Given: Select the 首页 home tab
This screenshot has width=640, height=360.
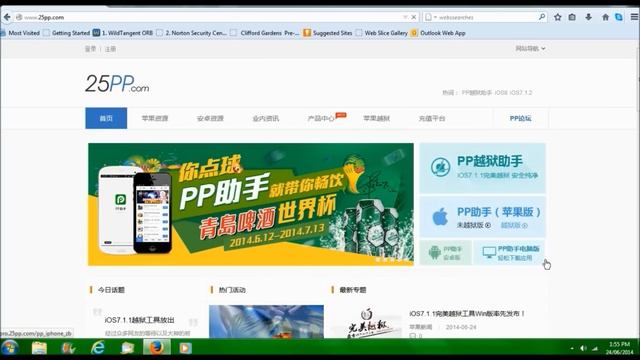Looking at the screenshot, I should point(106,118).
